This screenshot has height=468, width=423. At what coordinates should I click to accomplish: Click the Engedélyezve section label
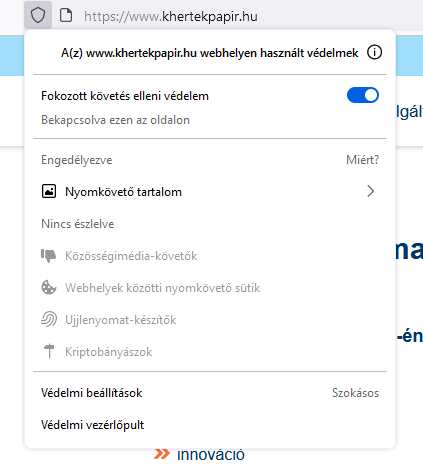[77, 160]
